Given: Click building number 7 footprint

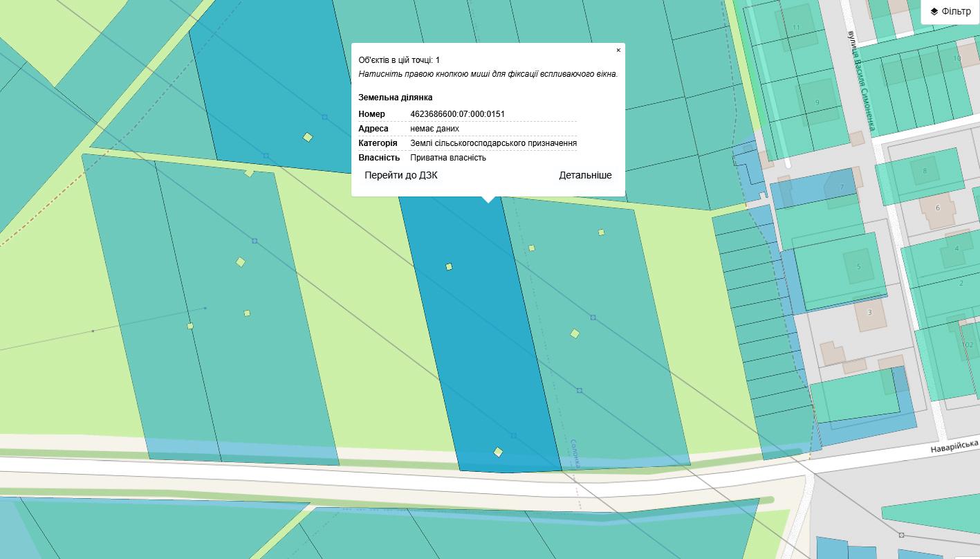Looking at the screenshot, I should (842, 187).
